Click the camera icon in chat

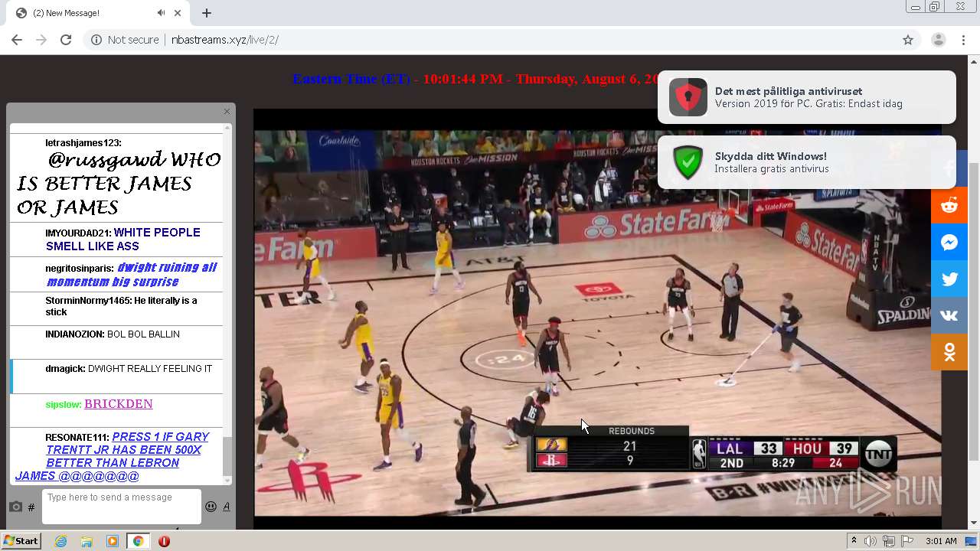coord(15,507)
